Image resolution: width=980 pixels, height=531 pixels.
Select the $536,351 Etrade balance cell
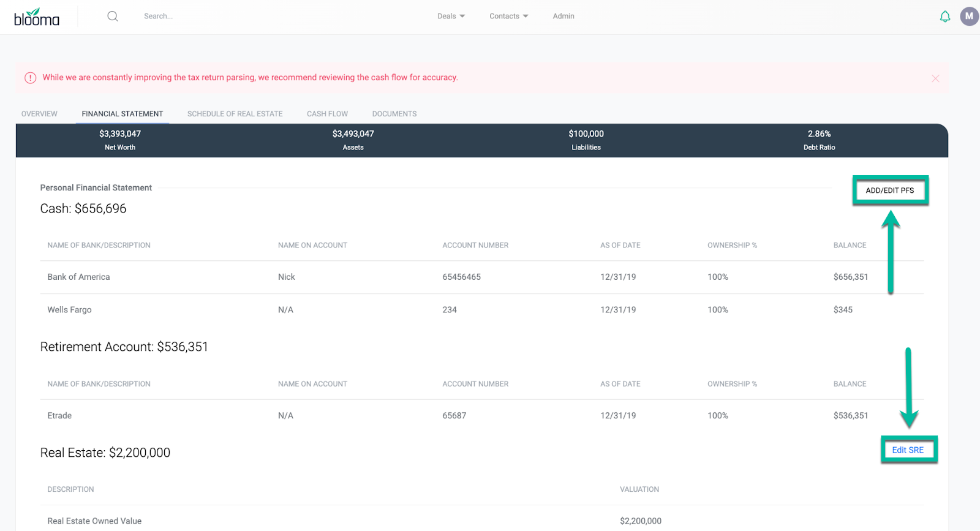[851, 416]
